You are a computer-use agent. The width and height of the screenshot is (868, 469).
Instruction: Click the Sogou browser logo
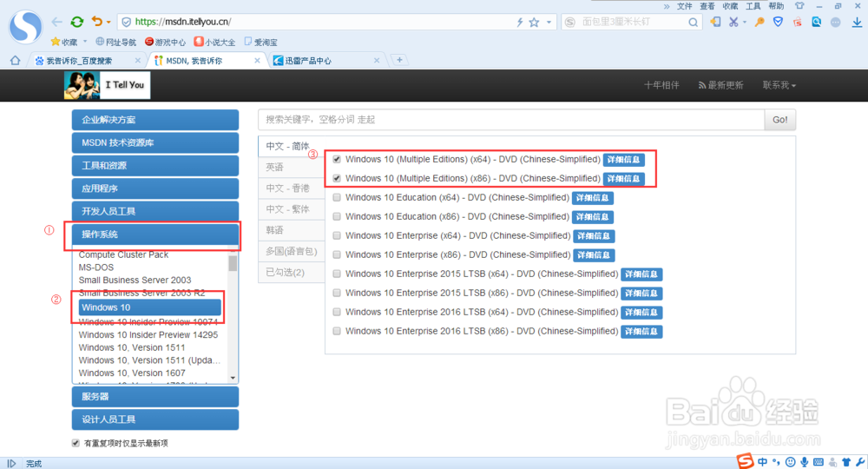point(25,26)
